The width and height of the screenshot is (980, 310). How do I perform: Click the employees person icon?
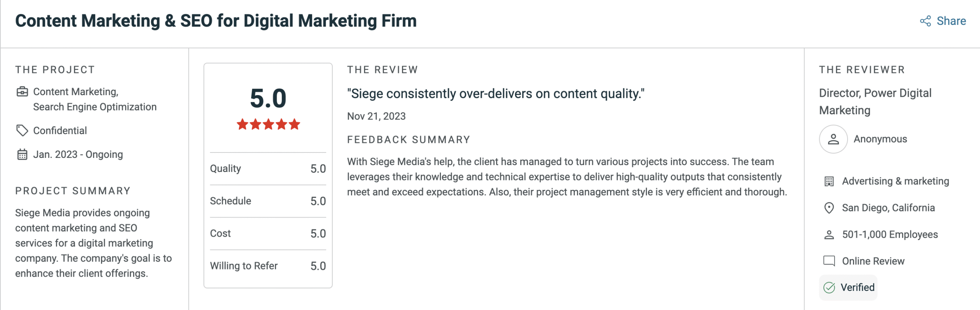[x=829, y=235]
